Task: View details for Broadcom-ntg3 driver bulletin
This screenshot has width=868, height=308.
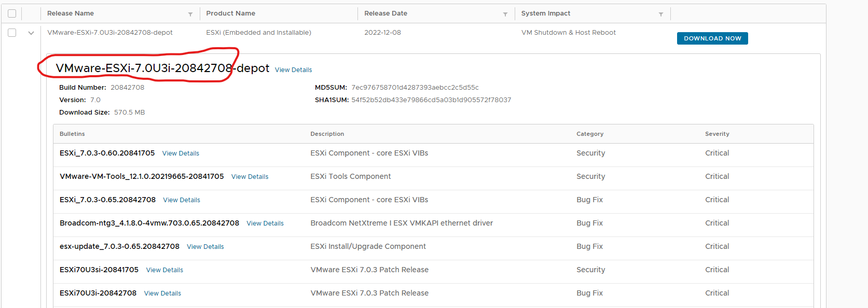Action: [x=265, y=223]
